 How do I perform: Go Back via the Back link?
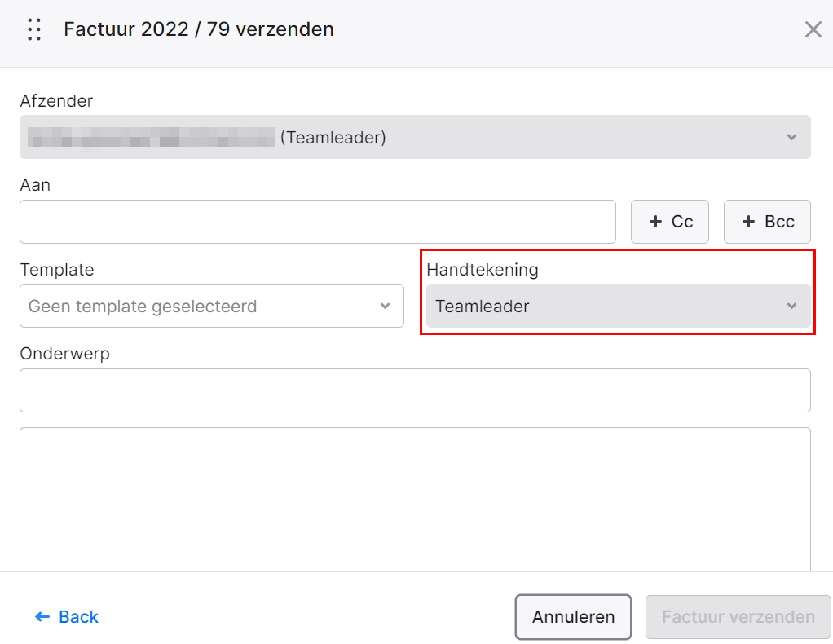[x=67, y=617]
